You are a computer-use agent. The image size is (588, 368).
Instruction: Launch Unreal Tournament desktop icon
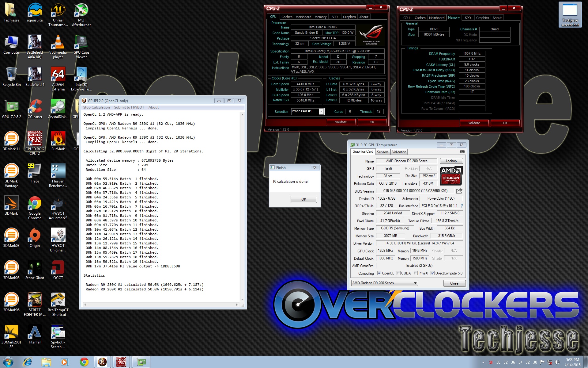click(58, 15)
